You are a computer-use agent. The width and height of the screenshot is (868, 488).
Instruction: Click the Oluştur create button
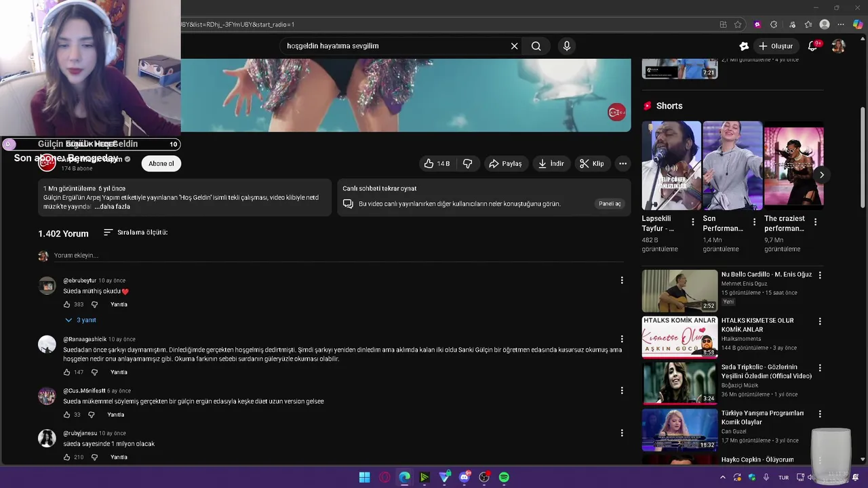776,46
